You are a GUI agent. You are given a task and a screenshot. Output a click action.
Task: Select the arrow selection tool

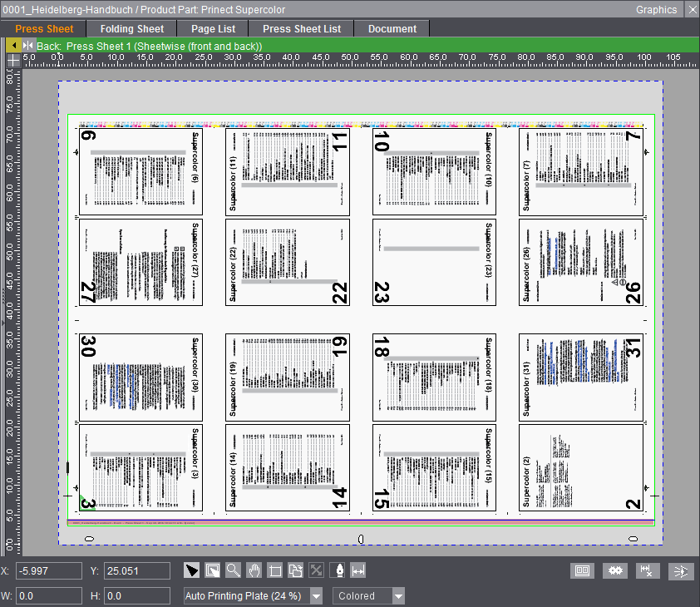pyautogui.click(x=192, y=570)
